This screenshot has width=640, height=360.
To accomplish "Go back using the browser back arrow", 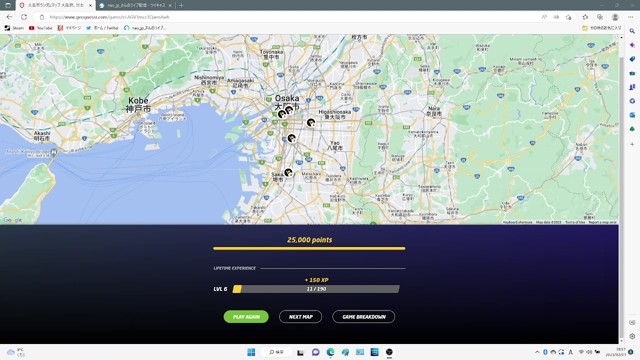I will tap(9, 17).
